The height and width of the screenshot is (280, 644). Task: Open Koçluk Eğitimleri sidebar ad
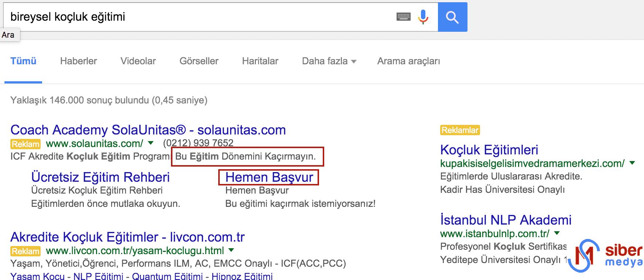tap(489, 150)
